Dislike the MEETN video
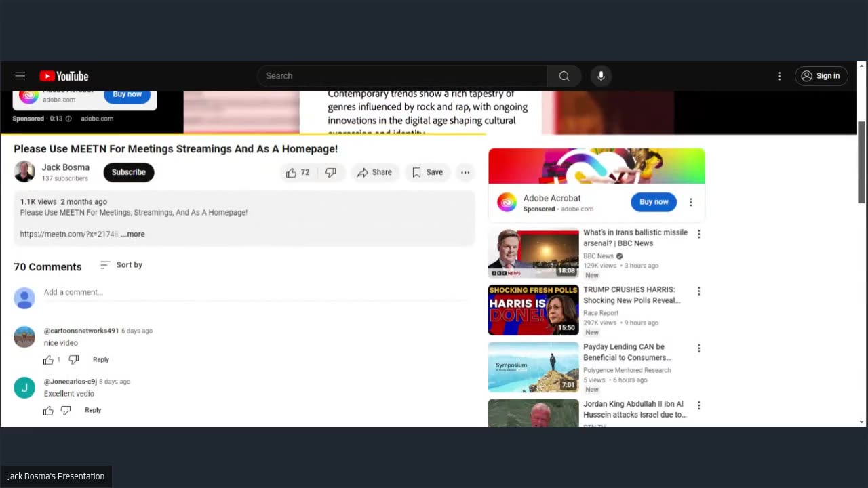 (331, 172)
